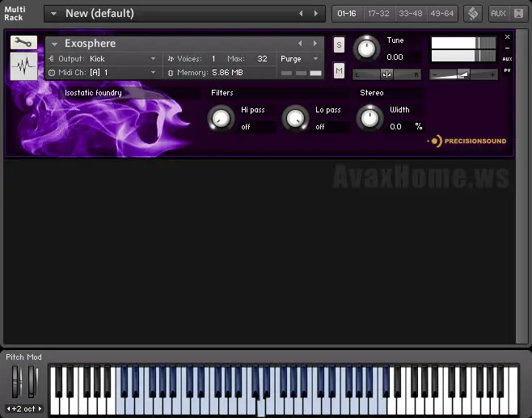The image size is (532, 418).
Task: Open instrument edit mode with wrench icon
Action: (23, 42)
